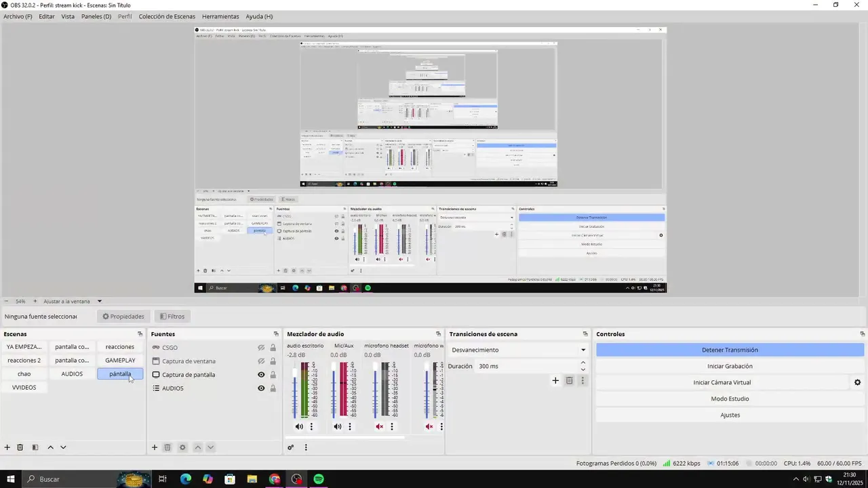Image resolution: width=868 pixels, height=488 pixels.
Task: Open audio mixer bottom options menu
Action: point(306,447)
